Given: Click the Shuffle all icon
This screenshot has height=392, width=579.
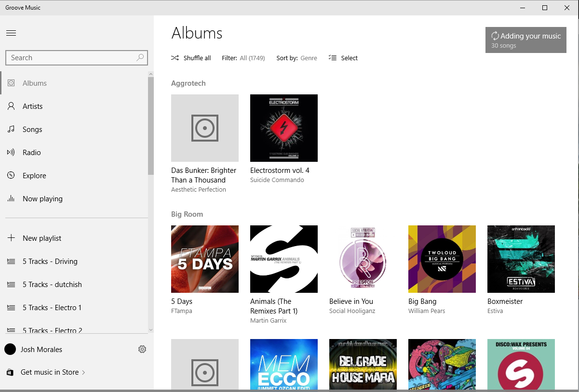Looking at the screenshot, I should point(175,57).
